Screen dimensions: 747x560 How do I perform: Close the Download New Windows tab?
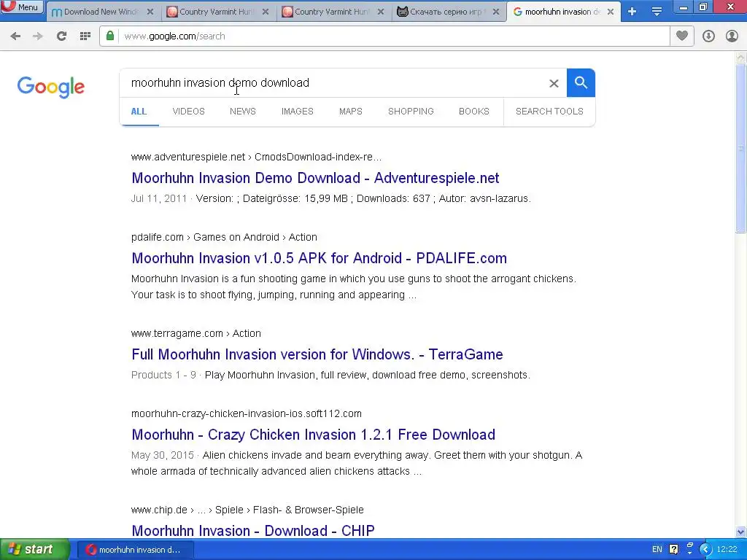tap(150, 12)
